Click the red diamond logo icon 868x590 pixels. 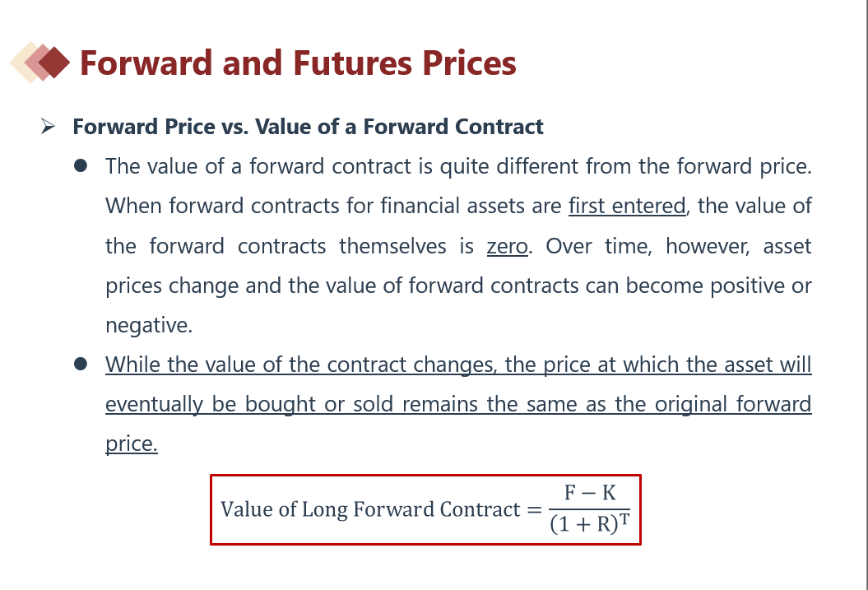(x=53, y=62)
